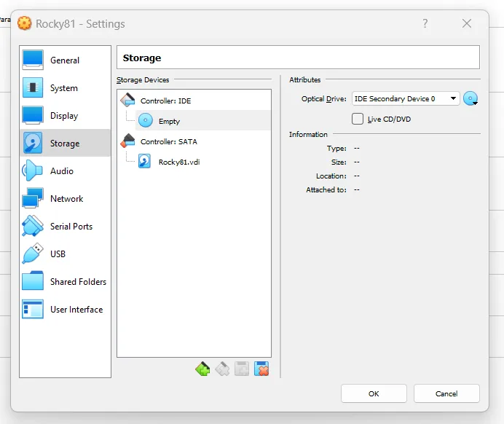Click the Cancel button
Screen dimensions: 504x424
point(446,393)
